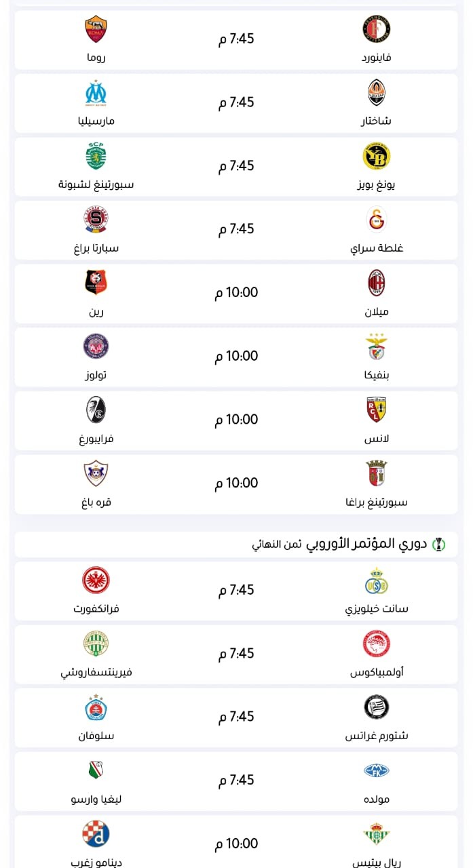This screenshot has height=868, width=473.
Task: Select the AC Milan badge
Action: point(377,283)
